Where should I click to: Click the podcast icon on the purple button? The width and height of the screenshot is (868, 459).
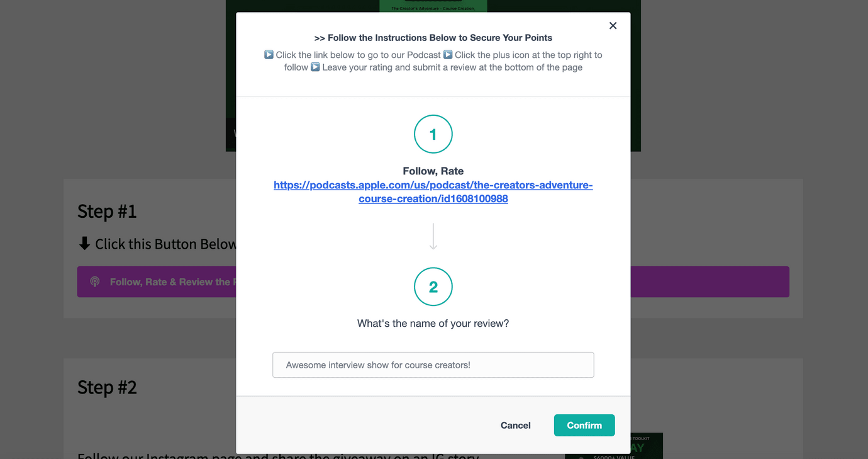click(x=95, y=282)
